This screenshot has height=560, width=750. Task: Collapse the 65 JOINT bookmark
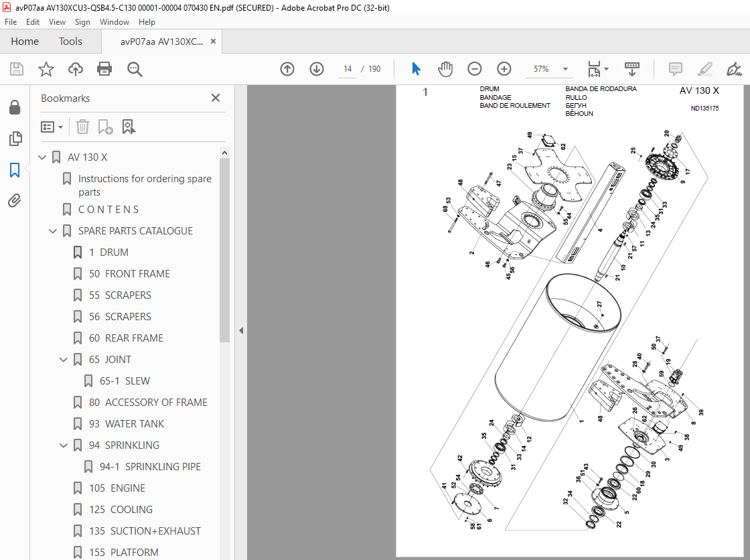point(63,360)
